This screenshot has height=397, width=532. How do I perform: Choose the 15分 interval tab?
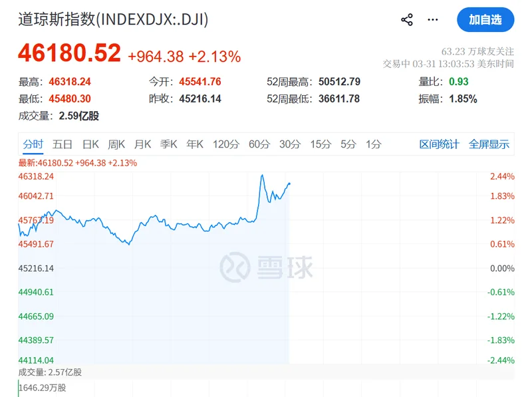320,144
